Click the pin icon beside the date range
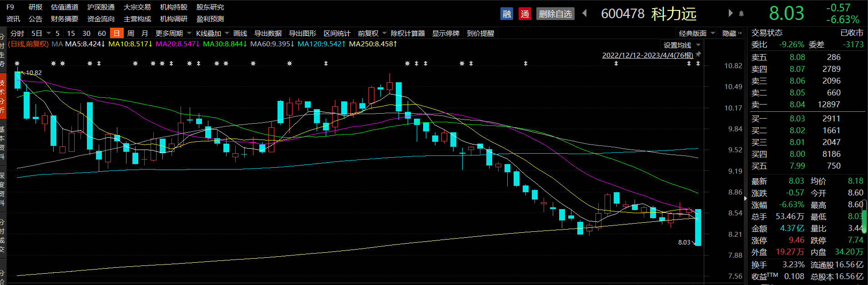The height and width of the screenshot is (285, 868). tap(698, 55)
